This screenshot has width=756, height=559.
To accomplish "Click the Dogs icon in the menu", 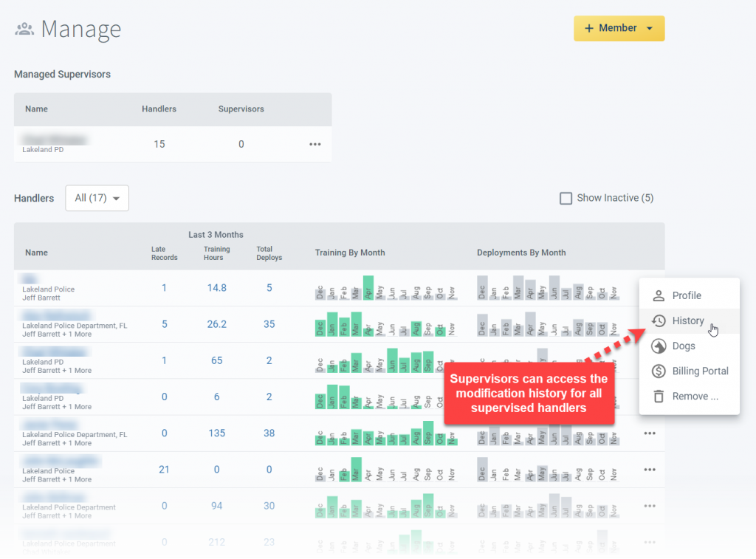I will point(659,346).
